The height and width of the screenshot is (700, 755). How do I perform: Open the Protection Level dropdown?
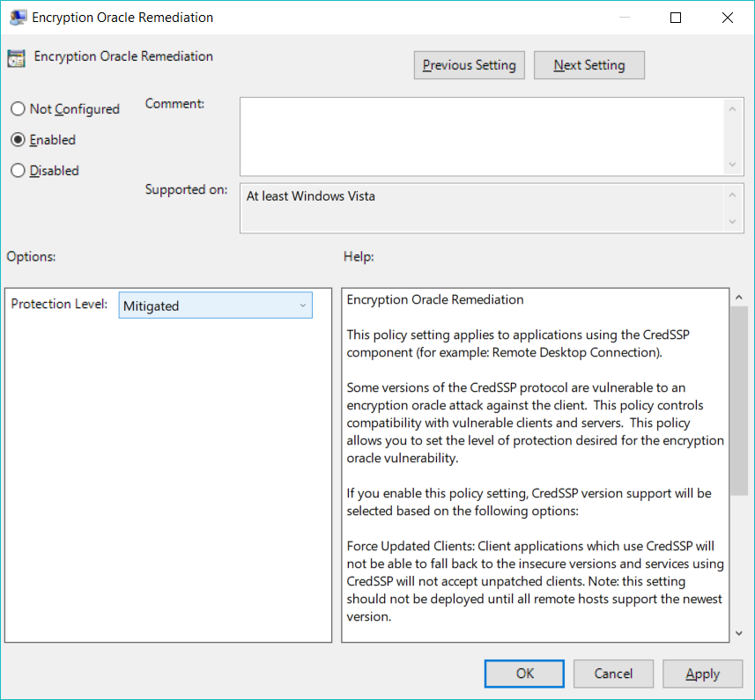coord(215,306)
